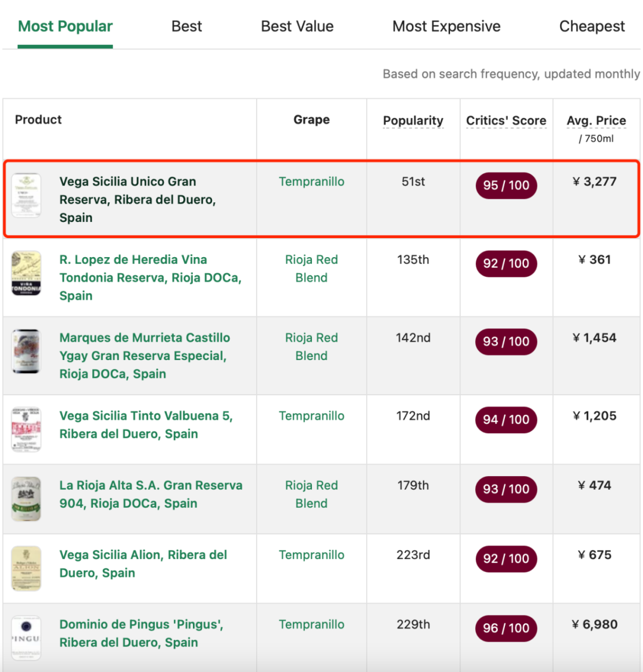Click the Popularity column header

[413, 120]
